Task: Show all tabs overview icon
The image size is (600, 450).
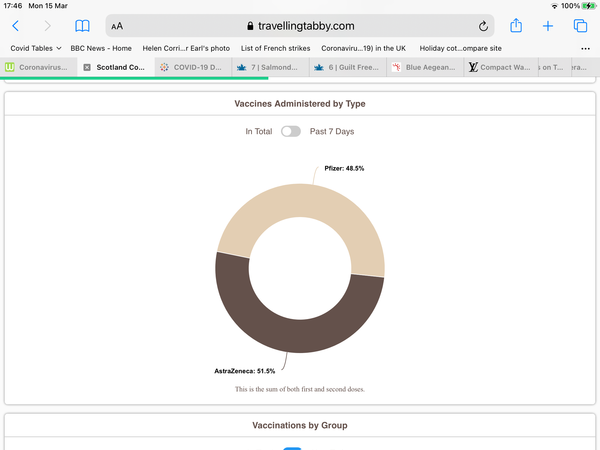Action: point(580,26)
